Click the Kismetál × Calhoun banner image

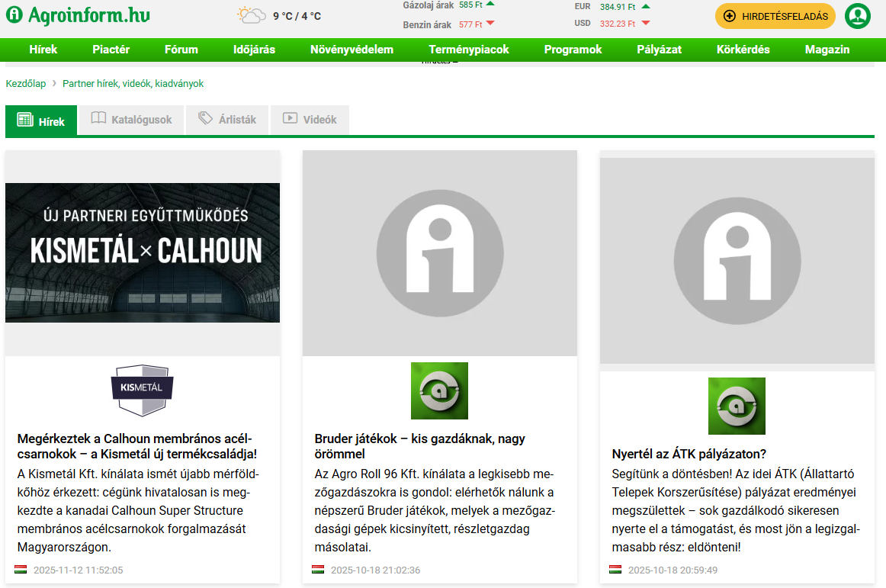point(143,252)
